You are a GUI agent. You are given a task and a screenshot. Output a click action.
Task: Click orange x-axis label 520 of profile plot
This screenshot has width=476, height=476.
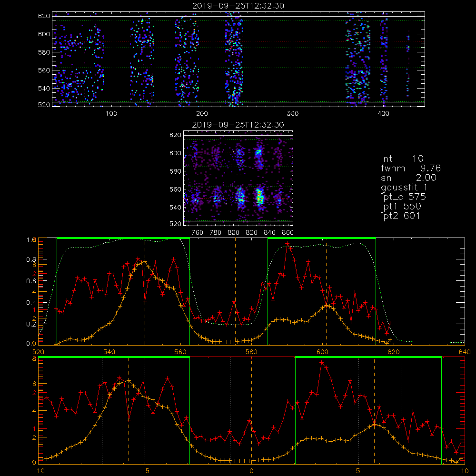tap(38, 352)
